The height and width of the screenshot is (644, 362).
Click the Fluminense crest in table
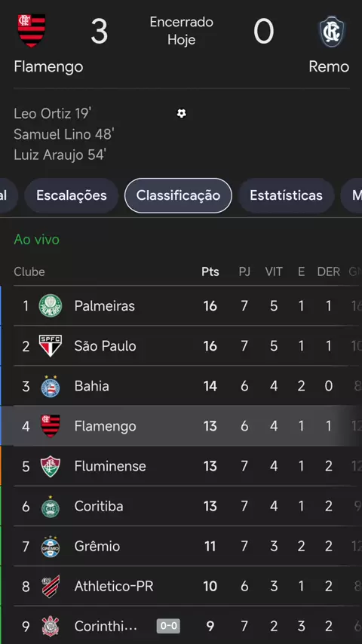[51, 466]
